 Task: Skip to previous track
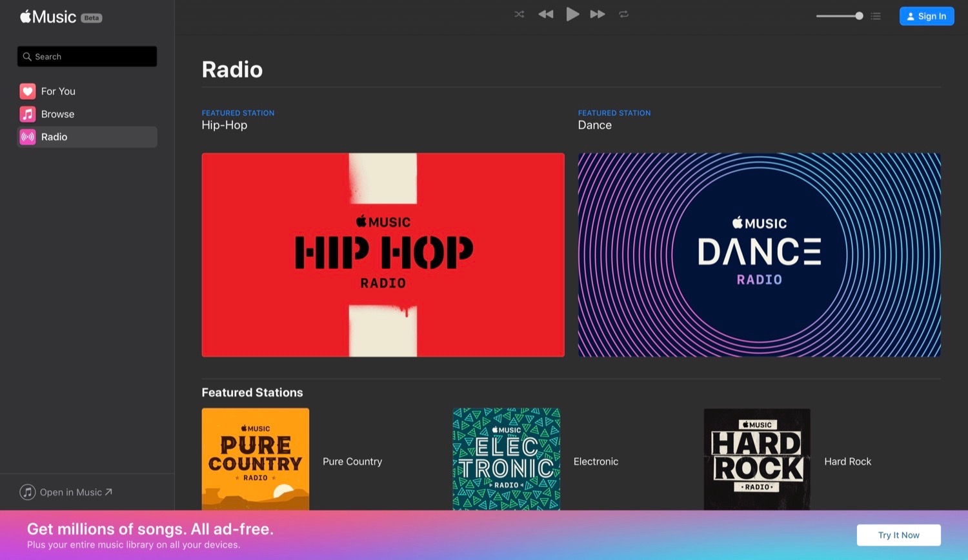tap(546, 14)
